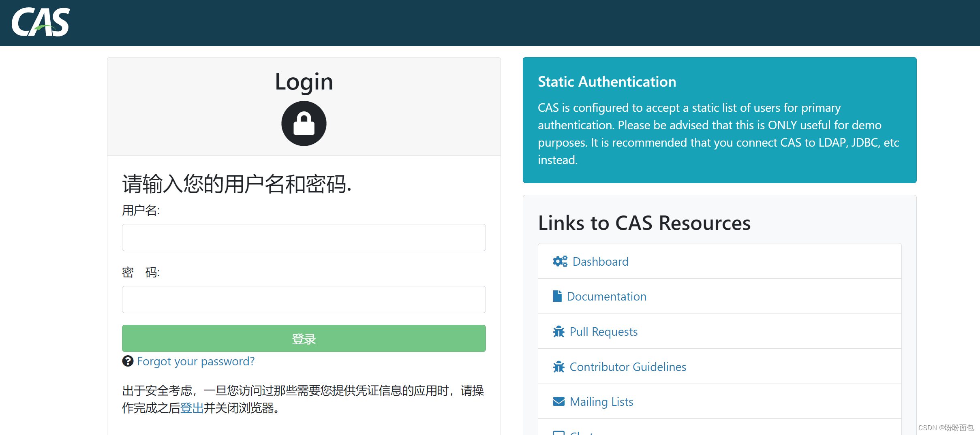
Task: Click the bug icon next to Pull Requests
Action: (558, 331)
